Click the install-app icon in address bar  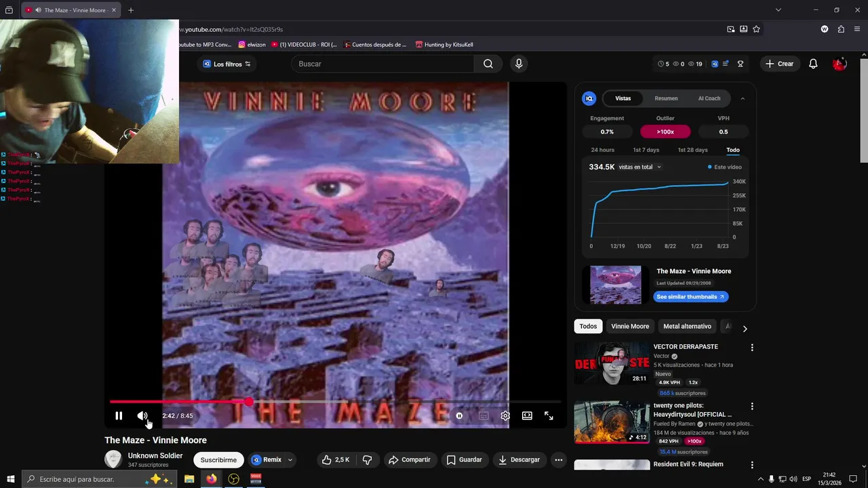tap(743, 29)
